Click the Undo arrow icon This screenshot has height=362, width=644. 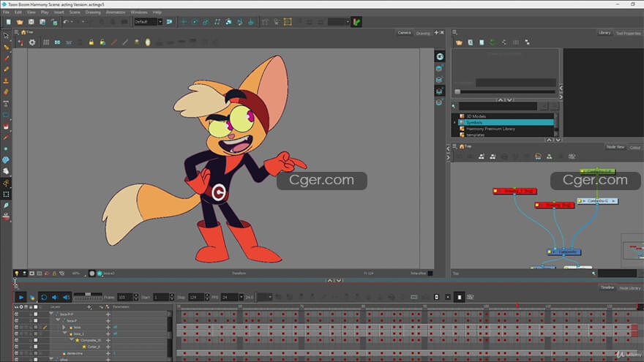(66, 22)
